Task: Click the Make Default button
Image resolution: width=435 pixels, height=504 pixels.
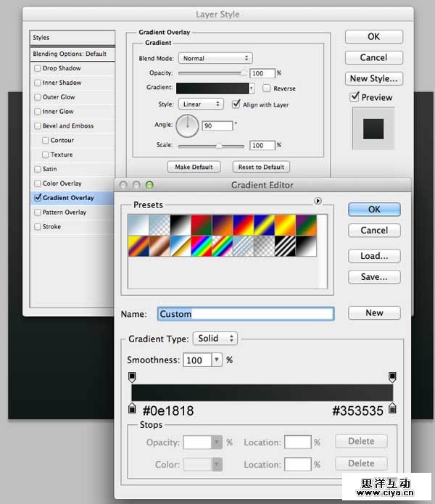Action: pos(194,167)
